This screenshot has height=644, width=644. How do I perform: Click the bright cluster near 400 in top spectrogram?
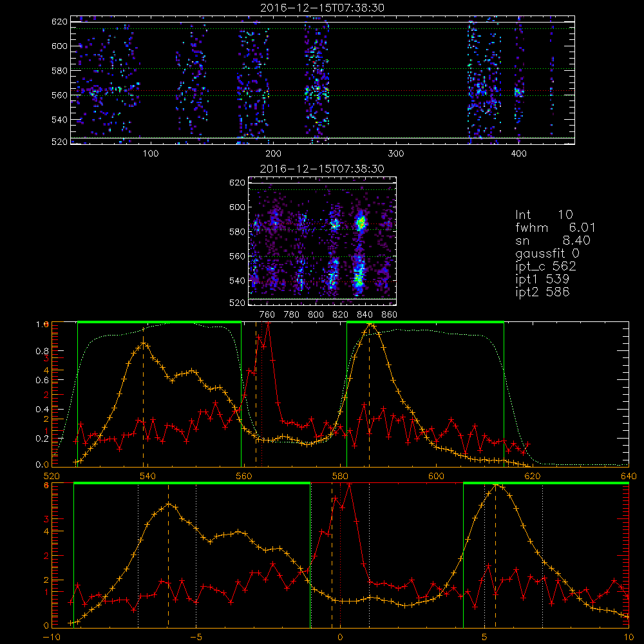[x=518, y=92]
